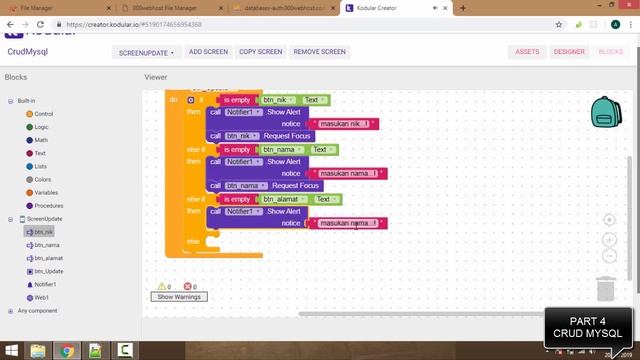
Task: Open the backpack icon
Action: pyautogui.click(x=606, y=112)
